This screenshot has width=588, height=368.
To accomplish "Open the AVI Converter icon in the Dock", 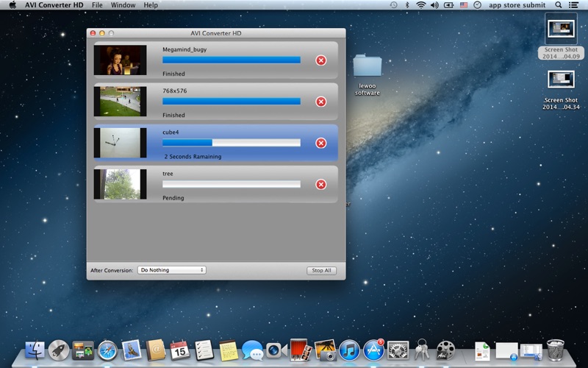I will coord(445,350).
